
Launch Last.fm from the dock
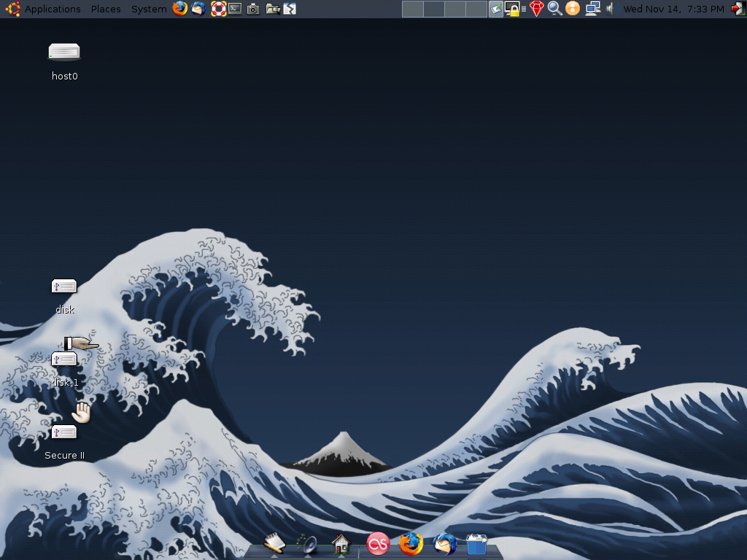click(x=378, y=544)
